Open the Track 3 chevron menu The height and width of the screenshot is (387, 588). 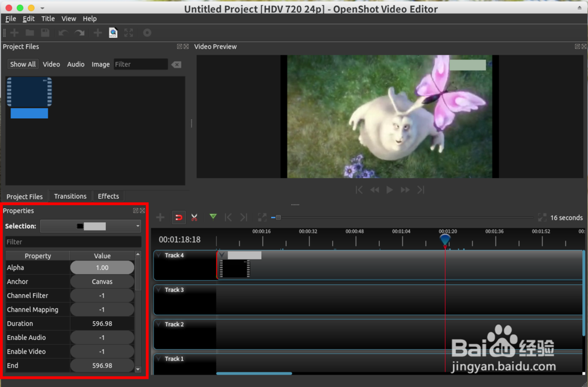pos(159,289)
